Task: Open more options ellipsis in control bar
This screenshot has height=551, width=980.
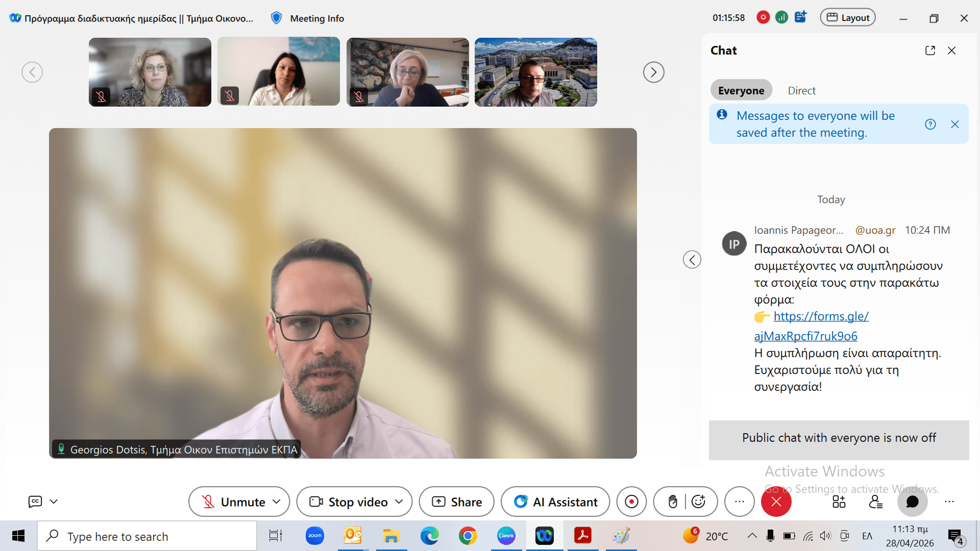Action: (740, 502)
